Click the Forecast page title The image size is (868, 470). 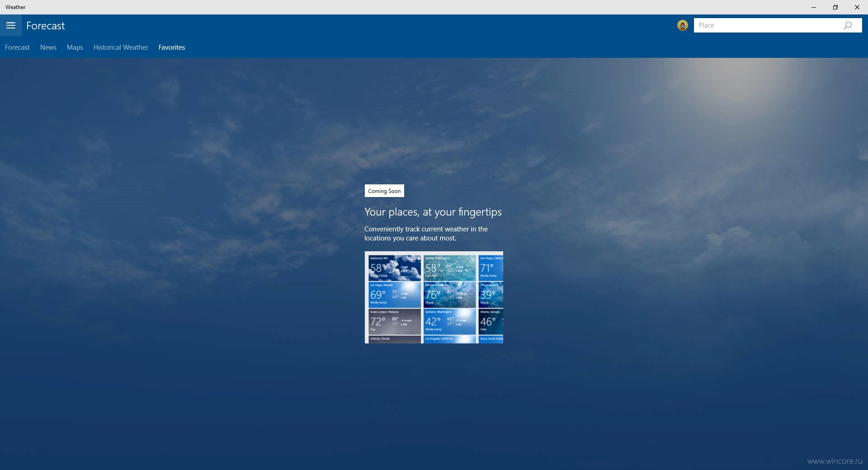(46, 26)
